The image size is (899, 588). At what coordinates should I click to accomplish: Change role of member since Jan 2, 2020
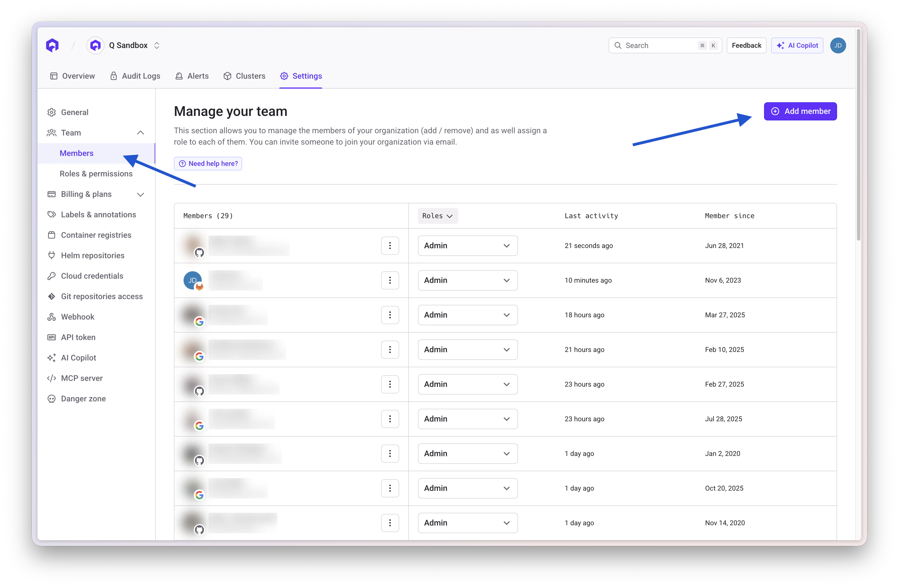tap(468, 454)
